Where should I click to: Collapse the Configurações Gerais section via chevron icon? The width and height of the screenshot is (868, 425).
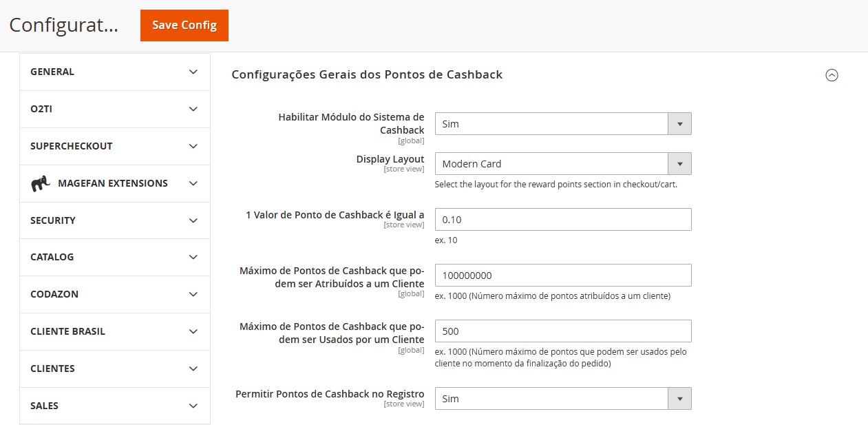(832, 75)
